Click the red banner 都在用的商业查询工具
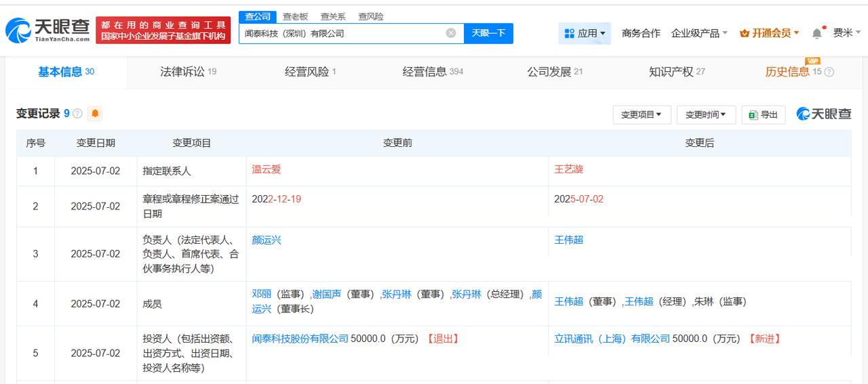868x384 pixels. 163,30
